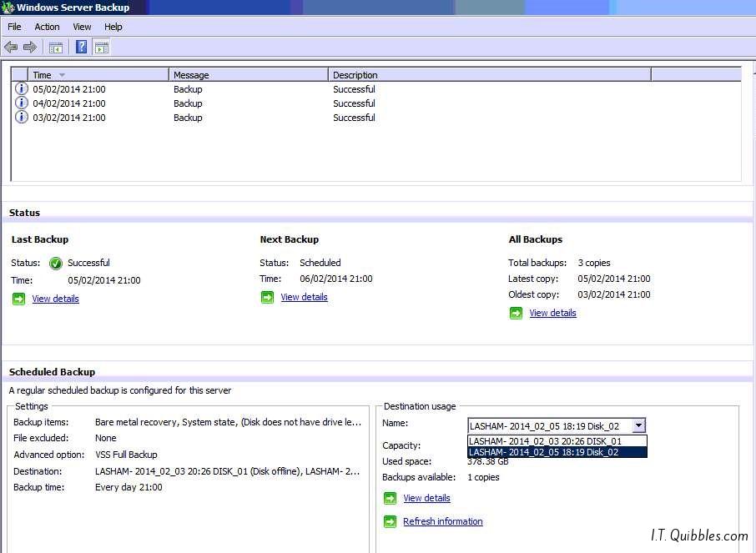Click the Forward arrow toolbar icon

pos(30,48)
